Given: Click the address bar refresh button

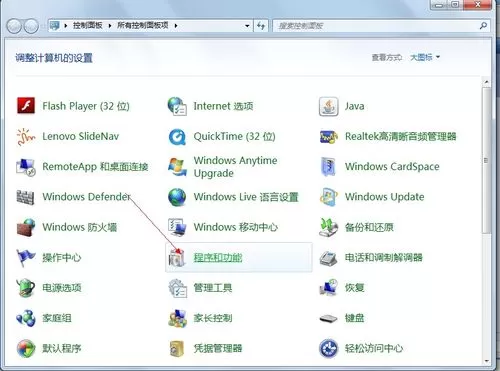Looking at the screenshot, I should [x=261, y=26].
